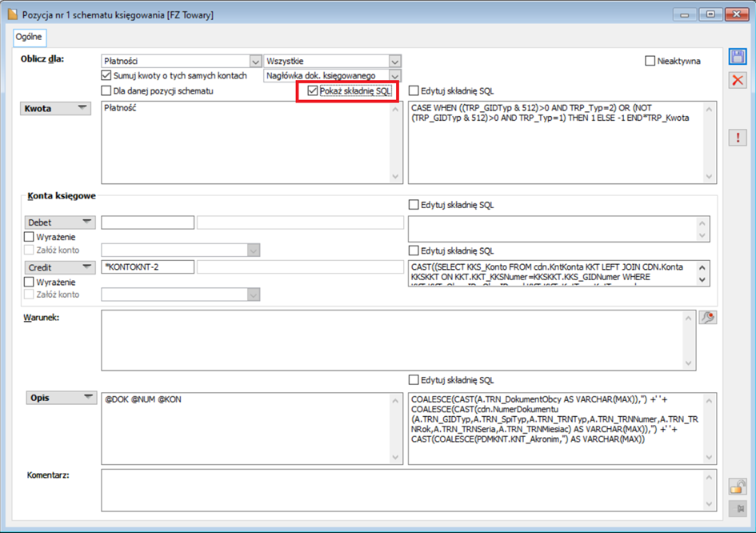Viewport: 756px width, 533px height.
Task: Click inside the Warunek text area
Action: point(398,340)
